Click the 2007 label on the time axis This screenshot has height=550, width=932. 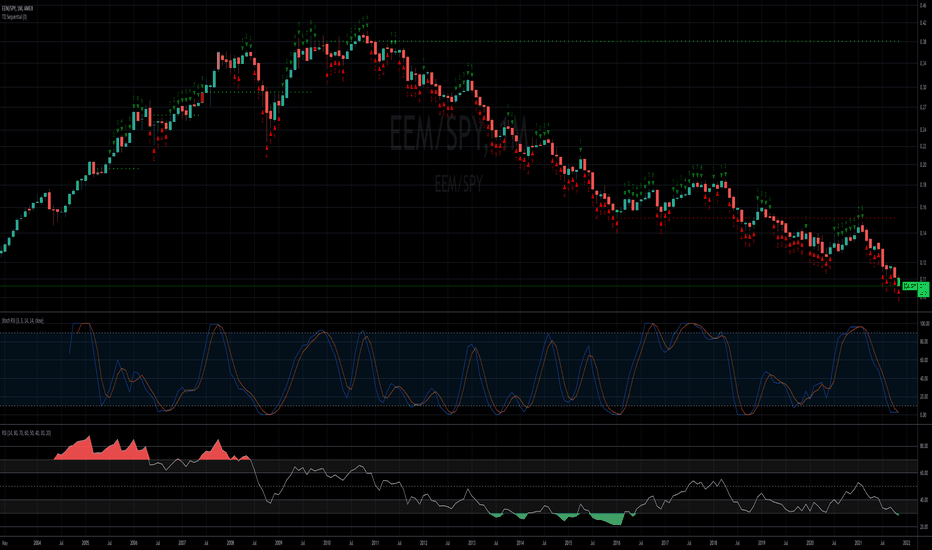(x=182, y=543)
